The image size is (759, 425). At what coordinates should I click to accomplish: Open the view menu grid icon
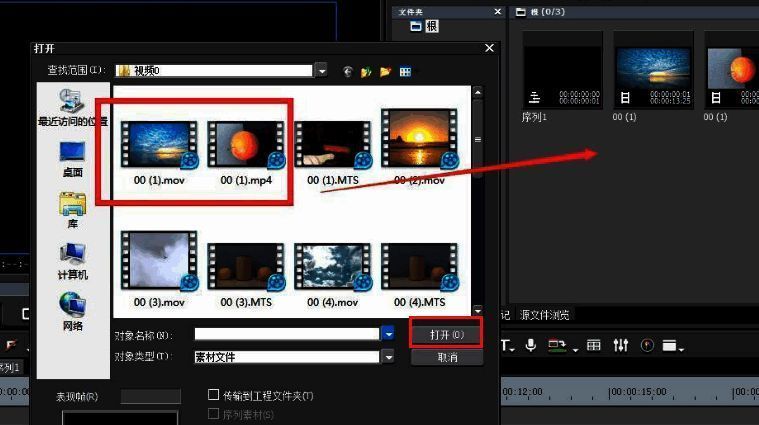click(405, 71)
